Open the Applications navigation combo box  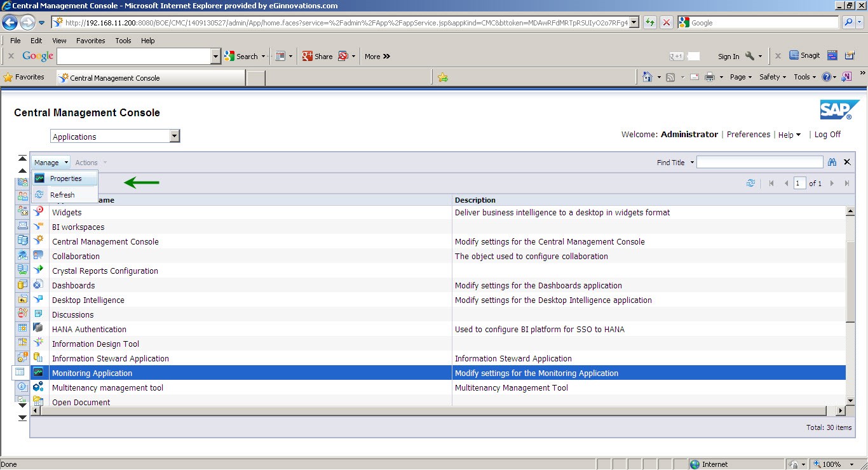click(x=115, y=137)
